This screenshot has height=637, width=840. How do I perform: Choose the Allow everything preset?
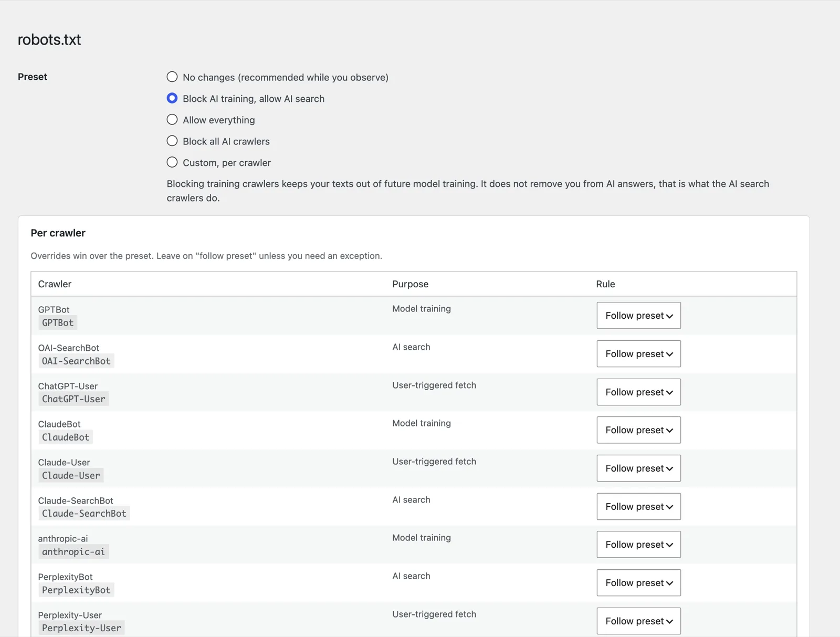(x=172, y=120)
